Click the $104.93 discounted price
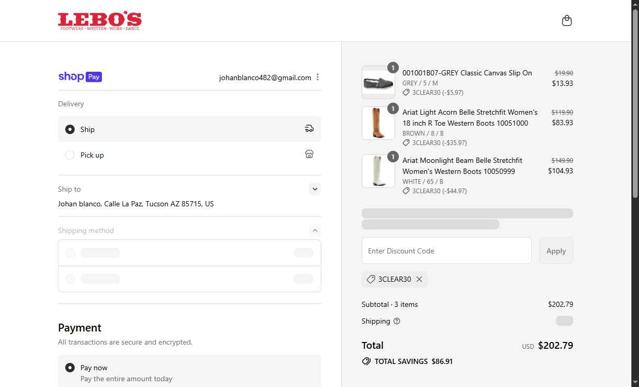This screenshot has height=387, width=639. 560,171
